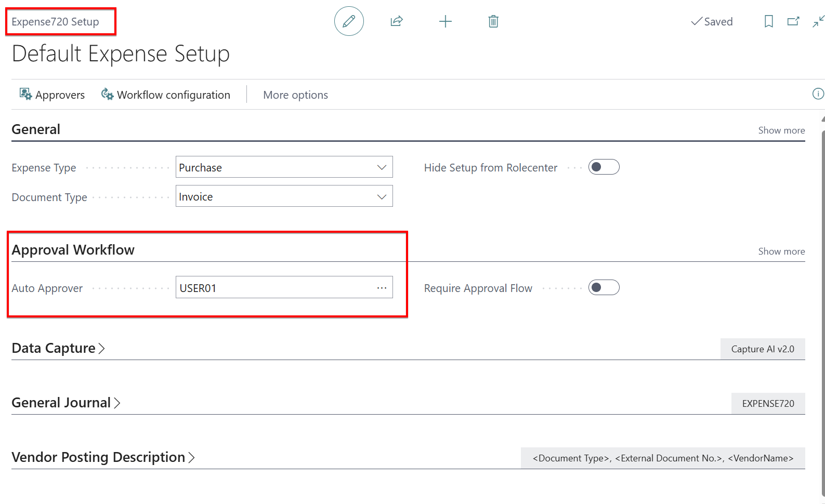Show more in General section
Screen dimensions: 825x504
tap(781, 130)
